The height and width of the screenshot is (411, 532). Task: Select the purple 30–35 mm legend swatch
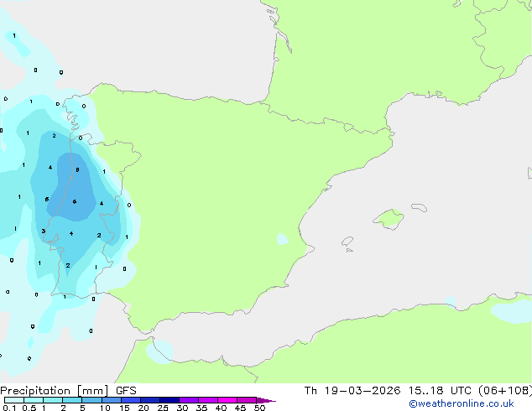189,400
